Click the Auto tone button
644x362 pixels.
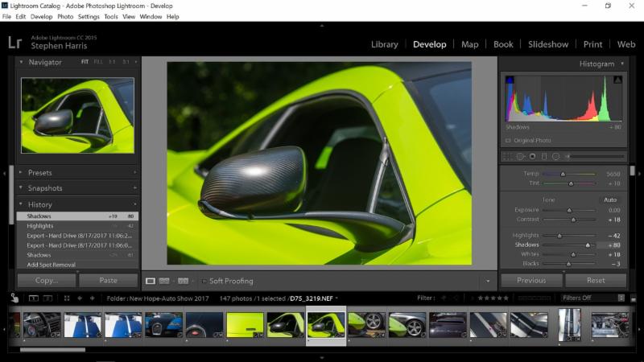610,200
